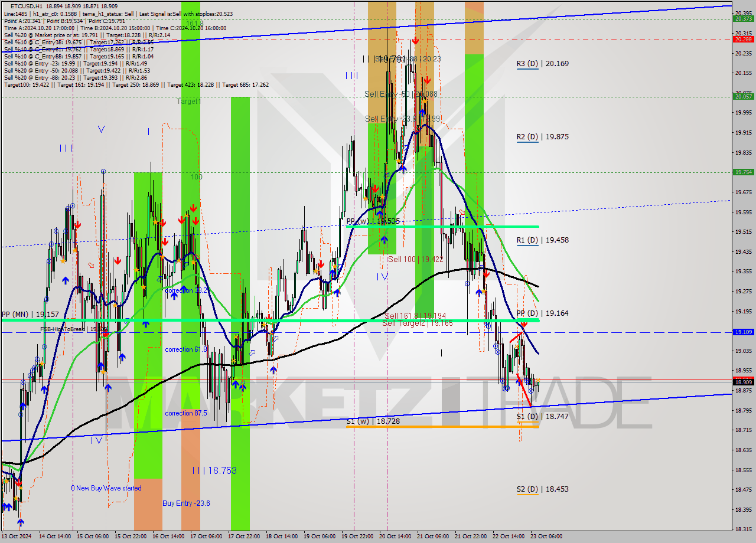Click the | | | 18.753 wave label
The width and height of the screenshot is (756, 543).
214,470
